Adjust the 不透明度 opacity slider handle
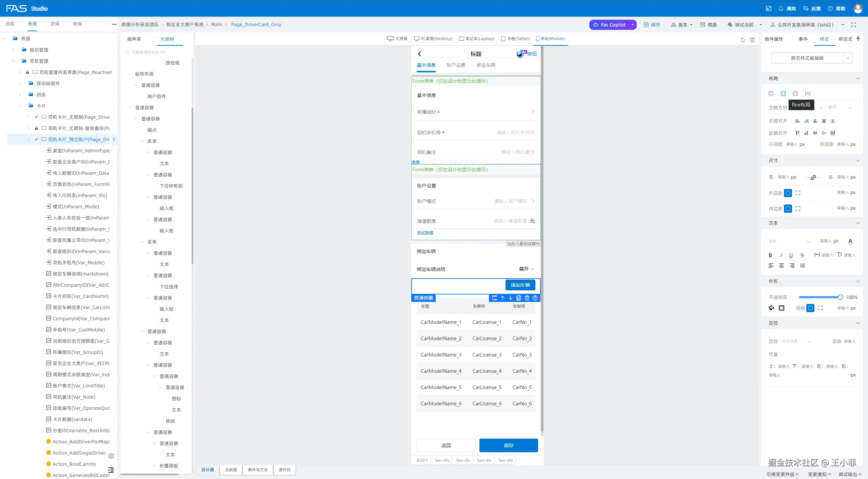Viewport: 868px width, 479px height. click(840, 297)
